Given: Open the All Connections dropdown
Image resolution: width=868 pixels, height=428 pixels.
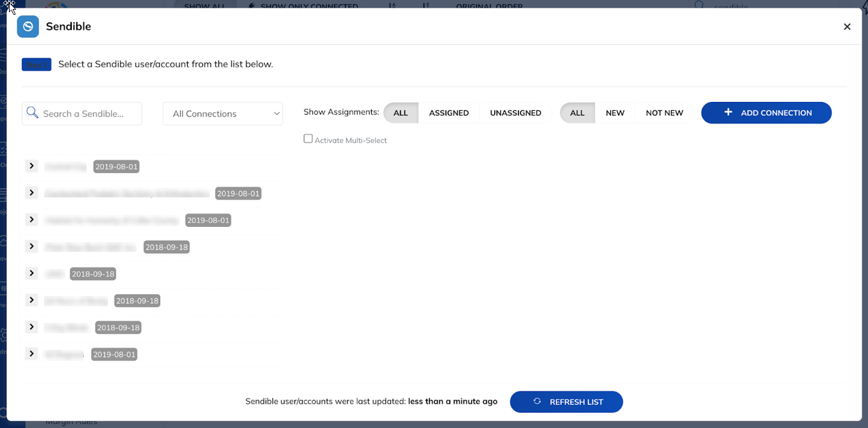Looking at the screenshot, I should tap(223, 113).
